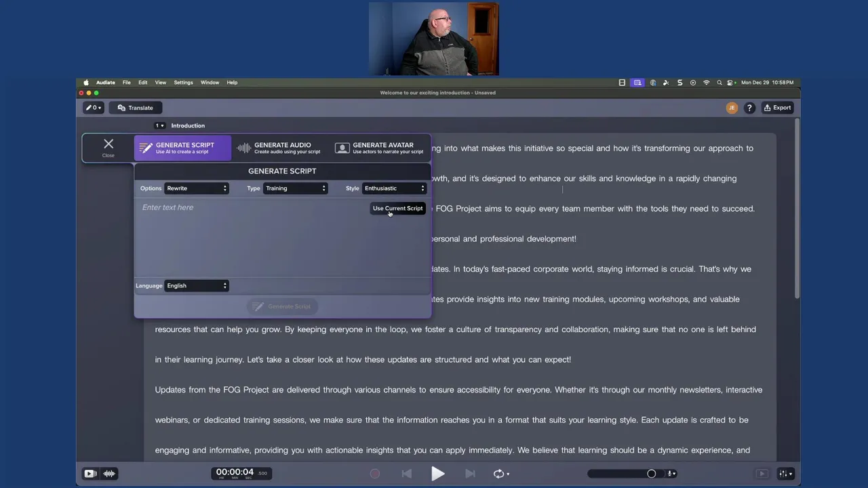
Task: Open the help question mark icon
Action: point(749,108)
